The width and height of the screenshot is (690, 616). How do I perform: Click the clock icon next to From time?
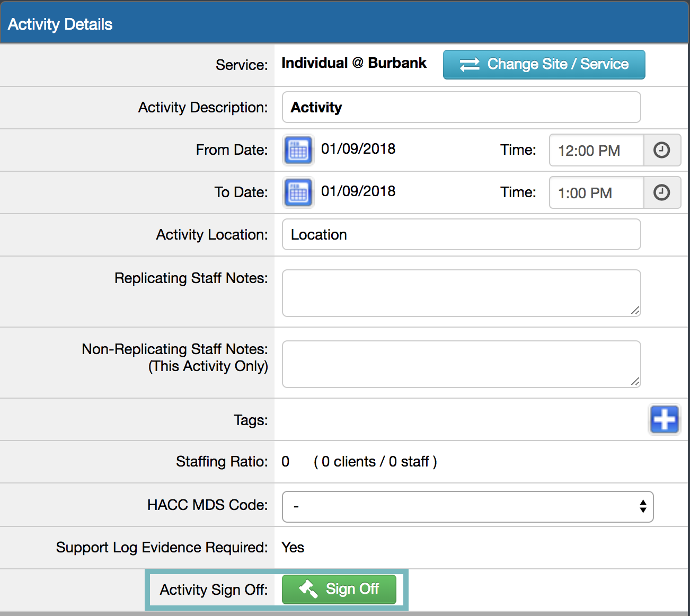click(x=662, y=150)
